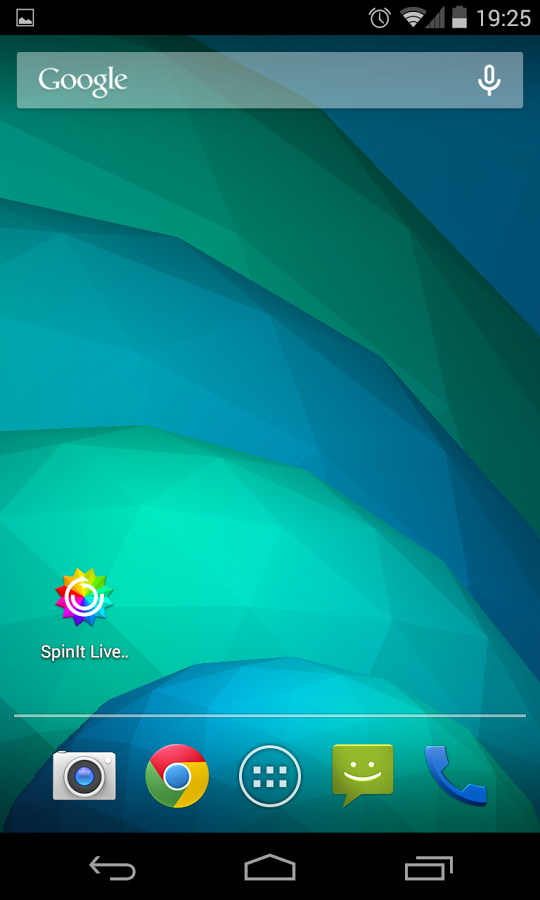Open the SpinIt Live wallpaper app icon
This screenshot has width=540, height=900.
click(x=84, y=596)
